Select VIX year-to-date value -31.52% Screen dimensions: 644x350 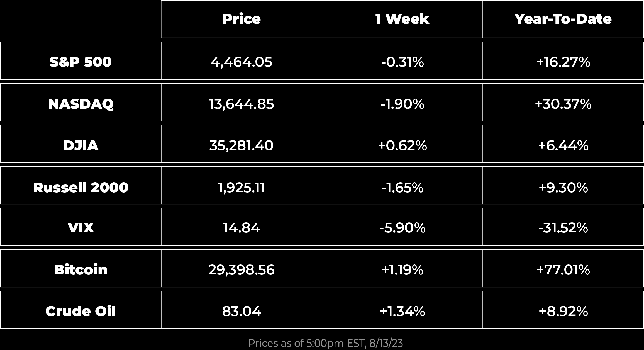(x=563, y=228)
